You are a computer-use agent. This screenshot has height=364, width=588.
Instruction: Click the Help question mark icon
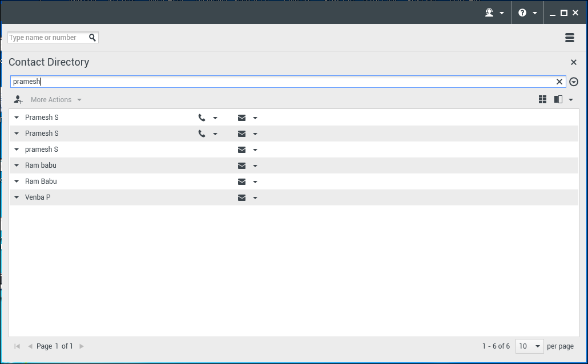tap(522, 12)
